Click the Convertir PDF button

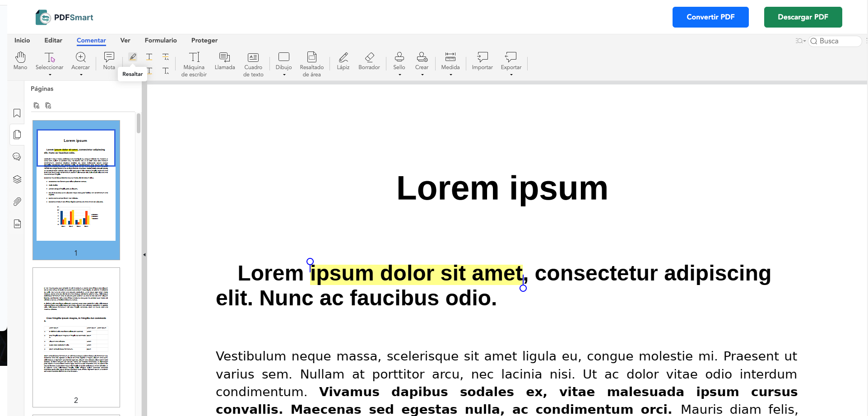(x=710, y=17)
